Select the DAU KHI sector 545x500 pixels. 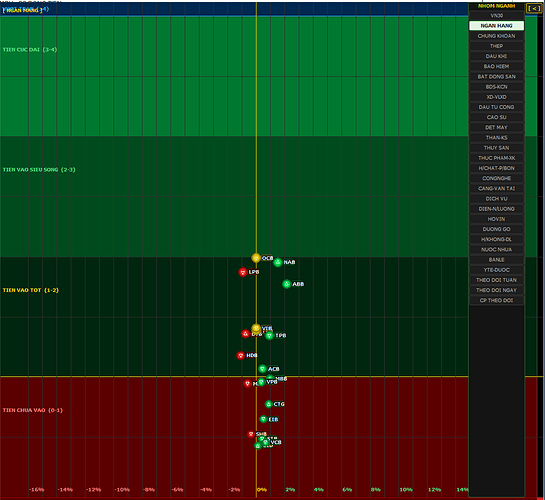[496, 56]
